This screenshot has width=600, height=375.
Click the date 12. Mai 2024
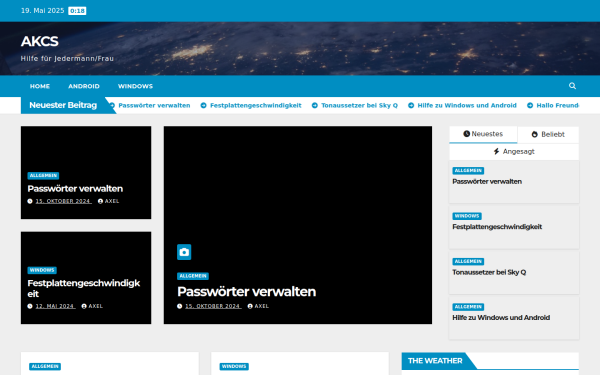point(55,306)
